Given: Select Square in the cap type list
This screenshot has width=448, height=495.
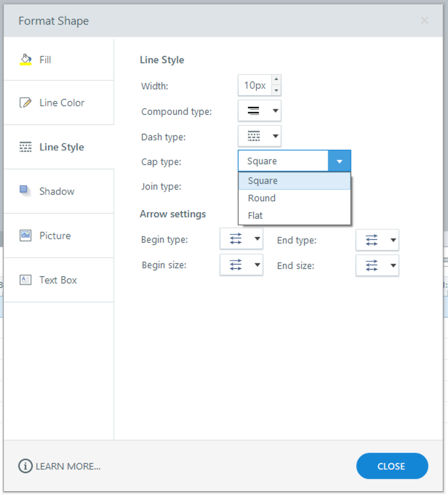Looking at the screenshot, I should pos(263,181).
